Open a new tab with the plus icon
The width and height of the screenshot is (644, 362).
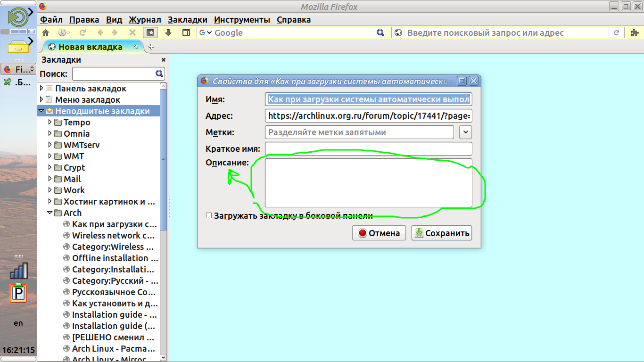point(151,47)
